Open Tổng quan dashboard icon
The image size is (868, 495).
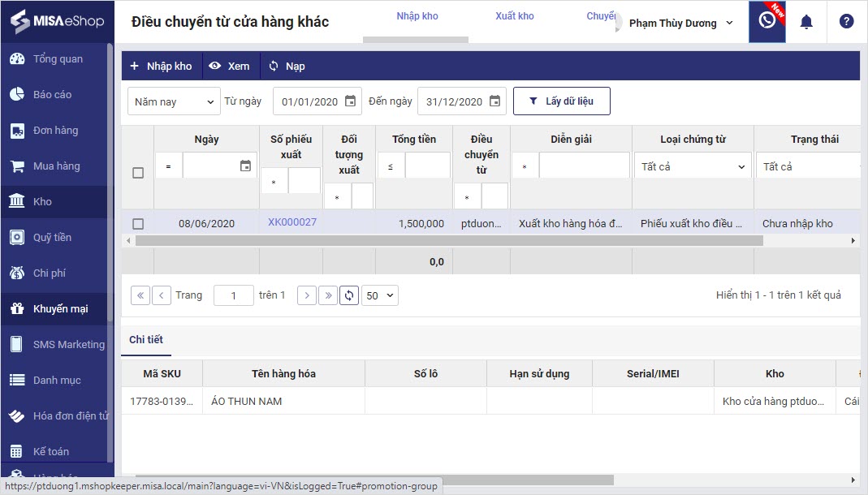point(17,58)
